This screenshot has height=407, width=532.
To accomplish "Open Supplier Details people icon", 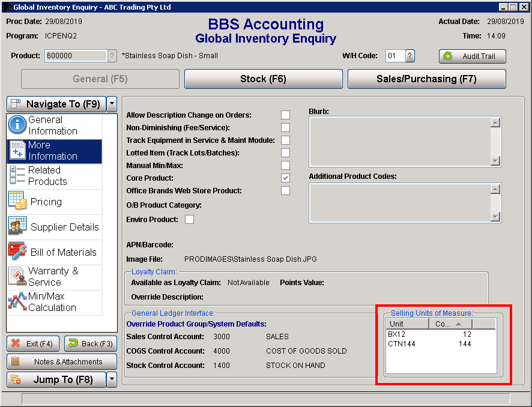I will click(17, 227).
